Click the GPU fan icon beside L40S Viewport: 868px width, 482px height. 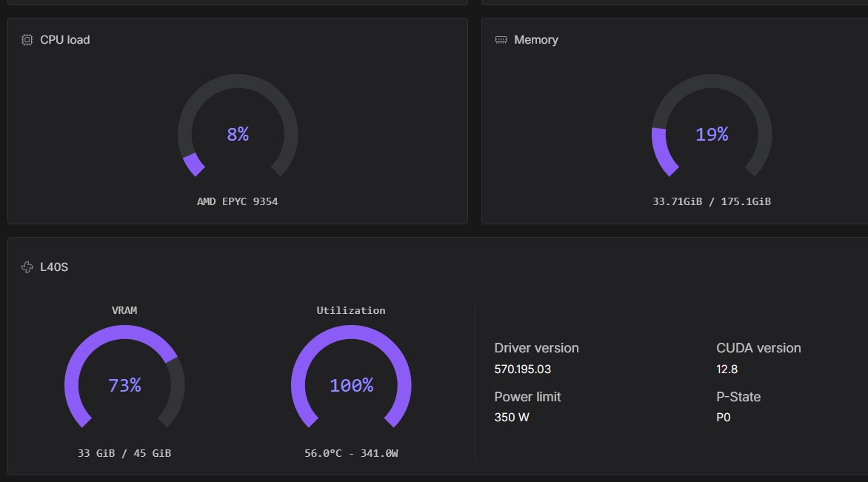(27, 267)
